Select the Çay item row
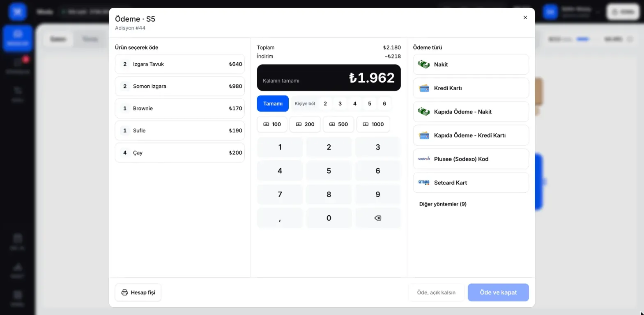644x315 pixels. 180,153
